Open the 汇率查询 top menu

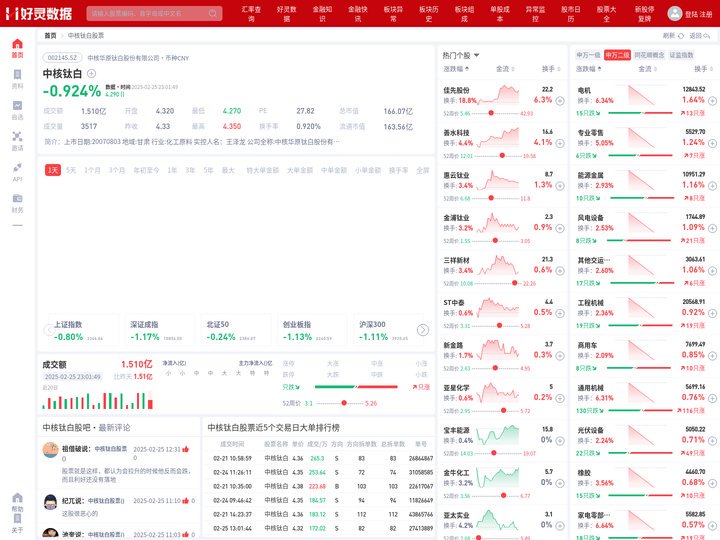[251, 14]
